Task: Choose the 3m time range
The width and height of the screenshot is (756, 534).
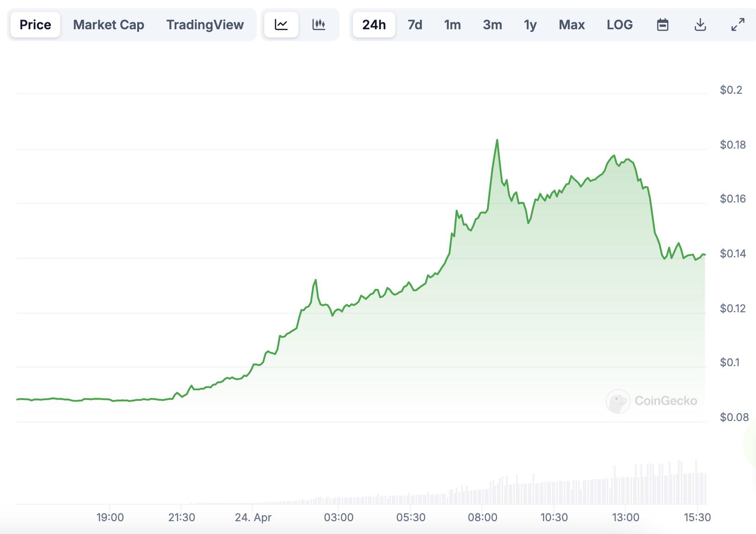Action: pos(492,25)
